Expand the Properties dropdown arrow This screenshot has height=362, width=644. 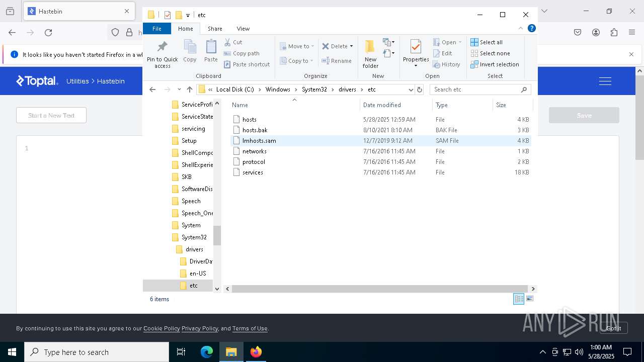pos(416,66)
